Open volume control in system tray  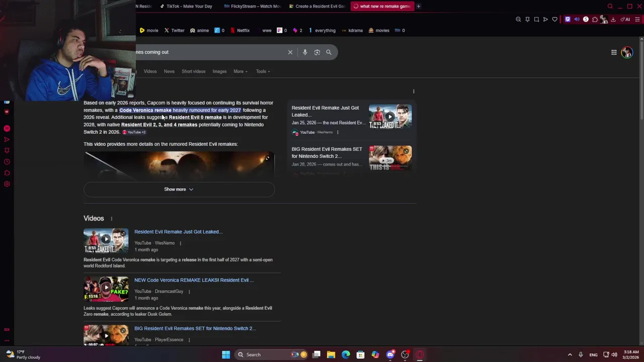[x=614, y=355]
